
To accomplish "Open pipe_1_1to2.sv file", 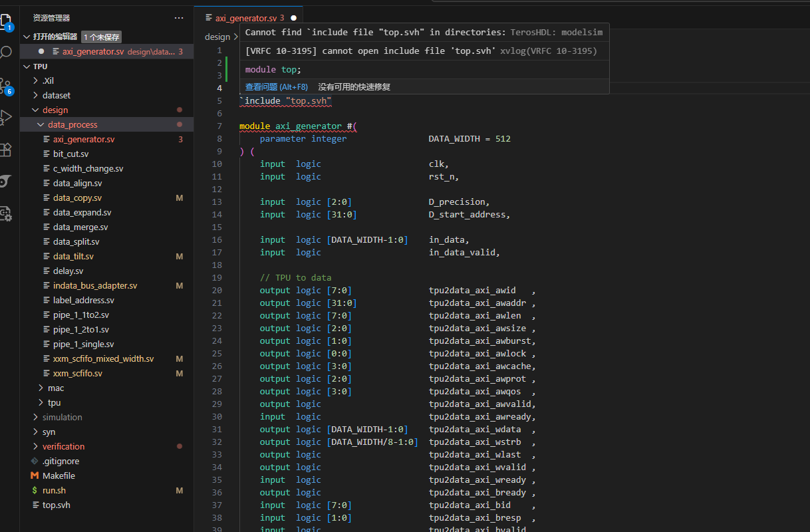I will (x=81, y=315).
